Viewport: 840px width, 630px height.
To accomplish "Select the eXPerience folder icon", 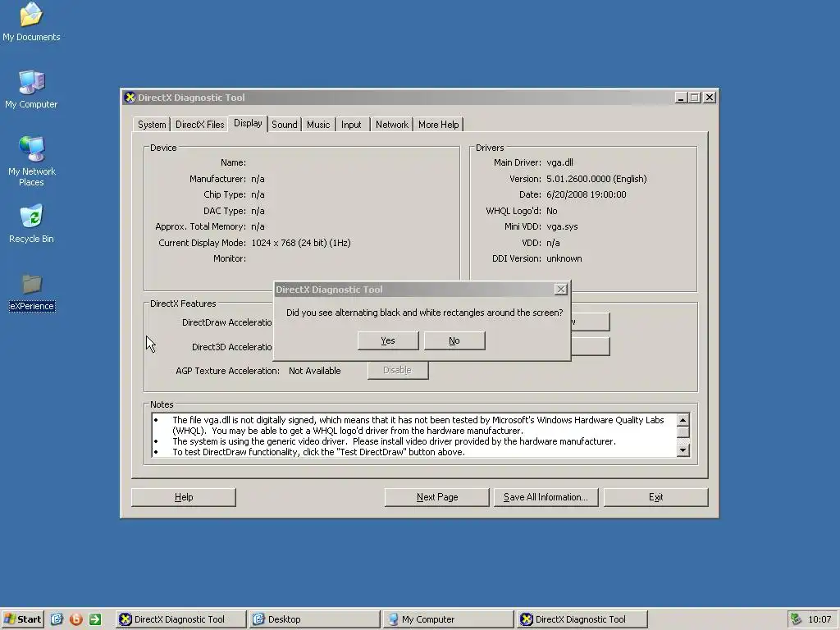I will click(x=32, y=292).
